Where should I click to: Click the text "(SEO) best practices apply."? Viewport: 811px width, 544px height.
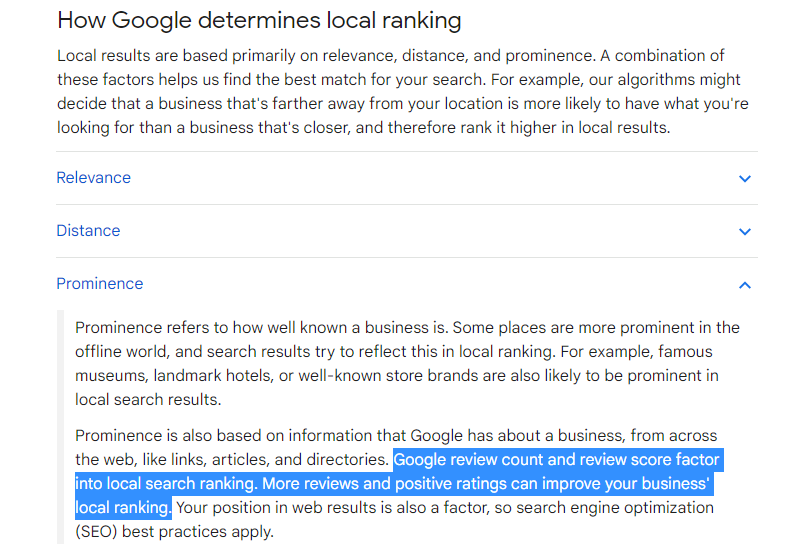pos(174,532)
